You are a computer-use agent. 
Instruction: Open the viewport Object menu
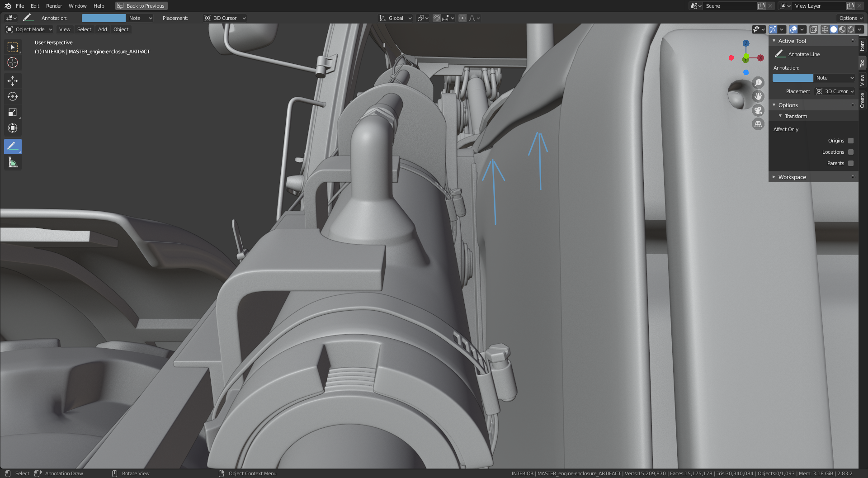121,29
